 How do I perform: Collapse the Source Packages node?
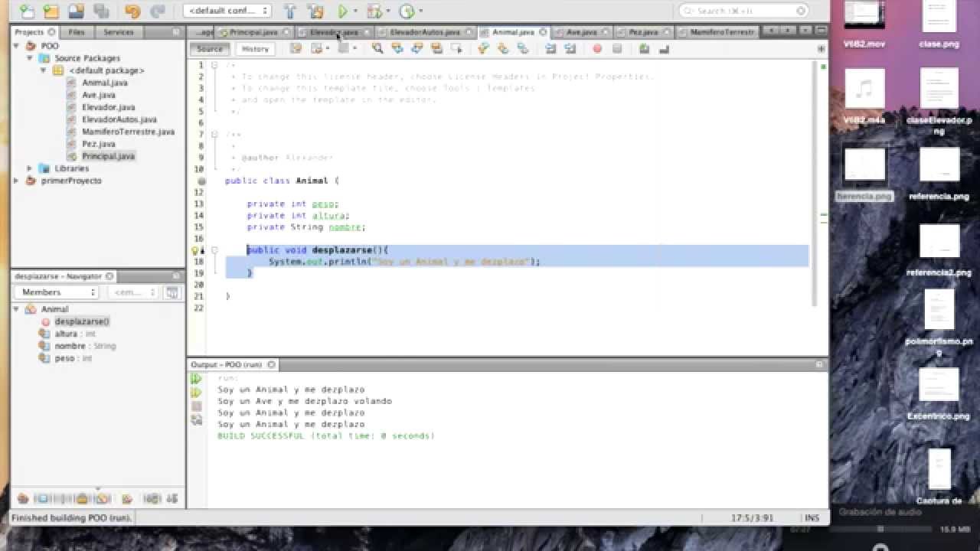coord(30,58)
